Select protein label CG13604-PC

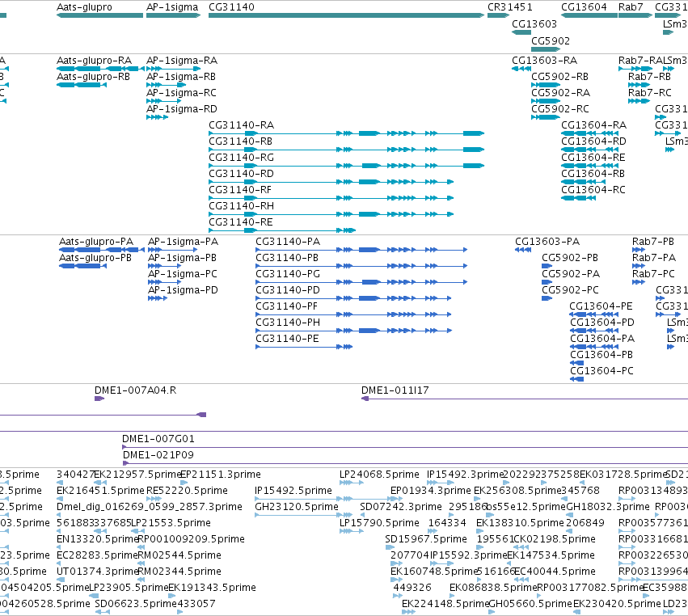tap(602, 371)
